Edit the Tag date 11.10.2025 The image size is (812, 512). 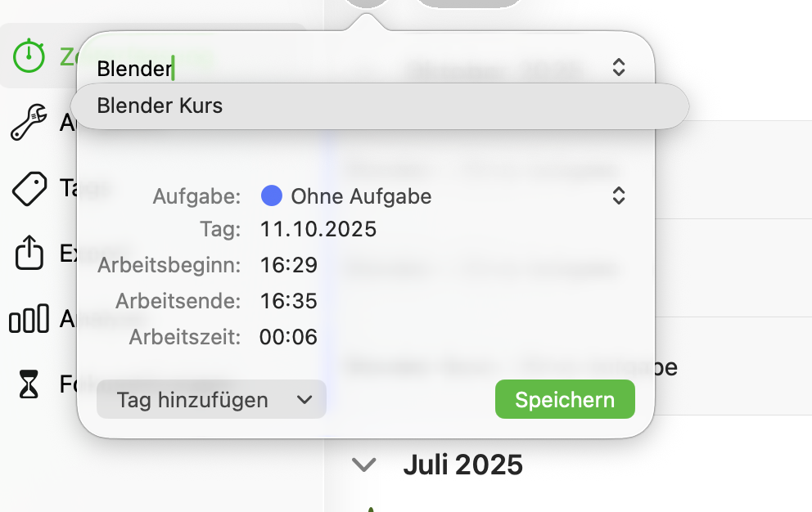(x=318, y=229)
